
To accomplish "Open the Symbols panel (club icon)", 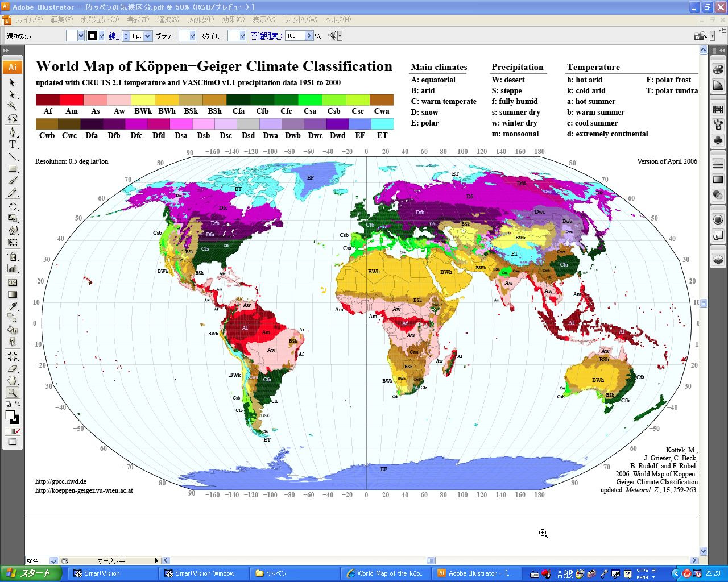I will [x=718, y=140].
